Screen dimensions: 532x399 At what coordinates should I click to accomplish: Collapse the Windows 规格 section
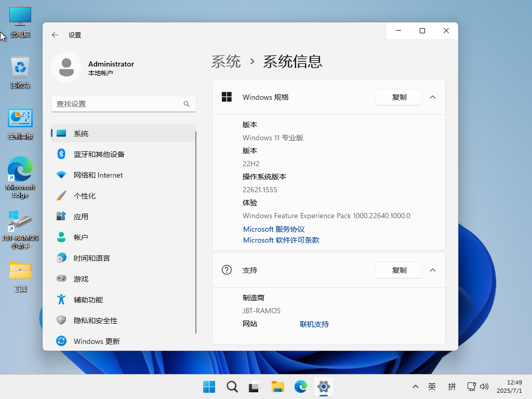[433, 97]
